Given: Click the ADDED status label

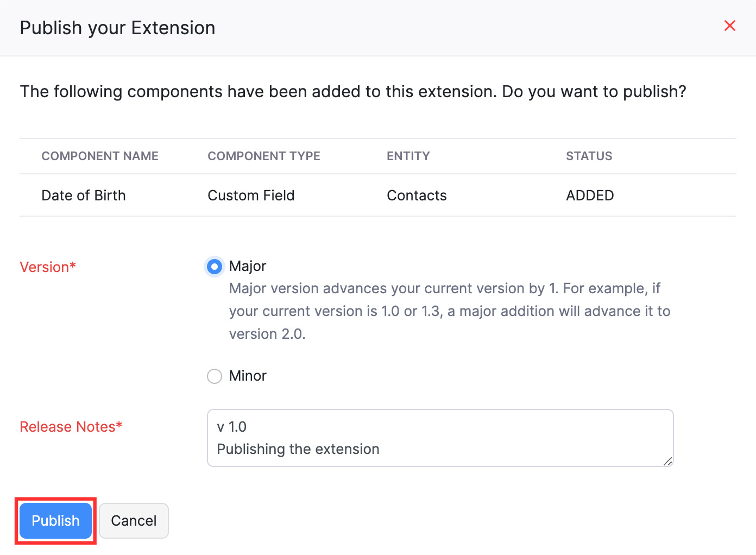Looking at the screenshot, I should click(x=590, y=195).
